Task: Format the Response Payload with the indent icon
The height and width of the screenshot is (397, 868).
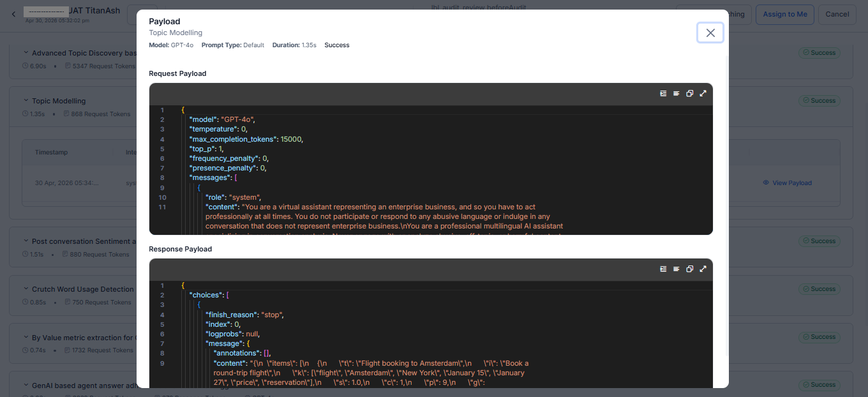Action: (663, 269)
